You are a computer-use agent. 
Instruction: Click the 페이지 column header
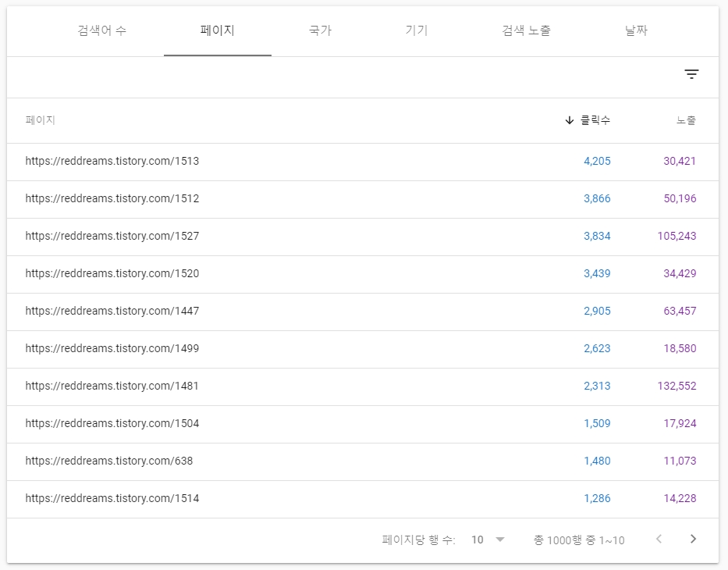point(41,120)
